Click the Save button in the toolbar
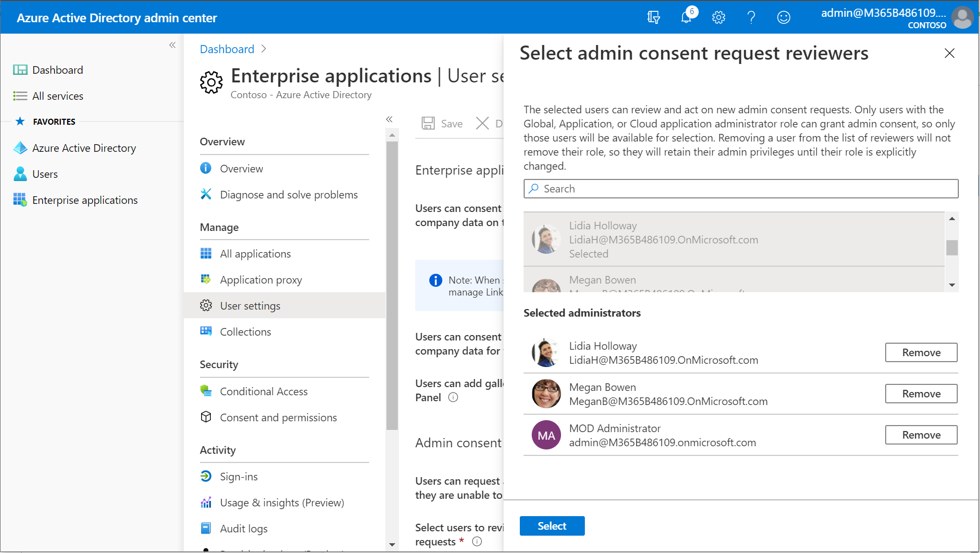This screenshot has width=980, height=553. [442, 124]
